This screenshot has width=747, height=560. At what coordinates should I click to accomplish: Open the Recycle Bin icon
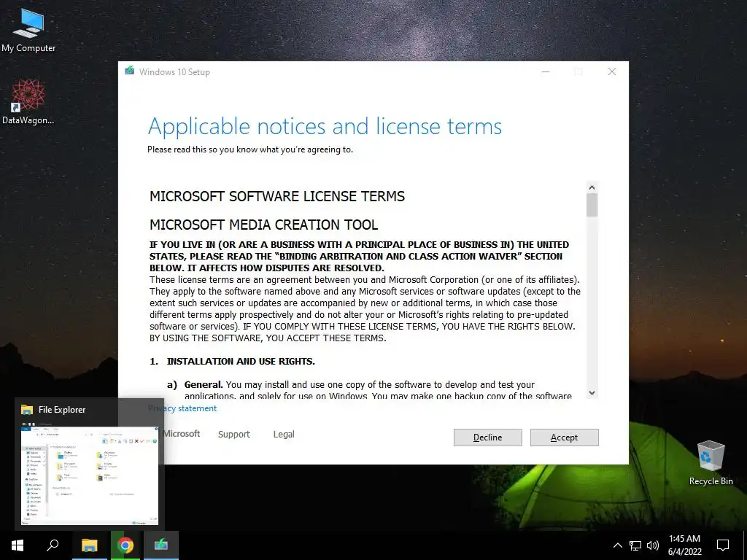click(x=711, y=463)
